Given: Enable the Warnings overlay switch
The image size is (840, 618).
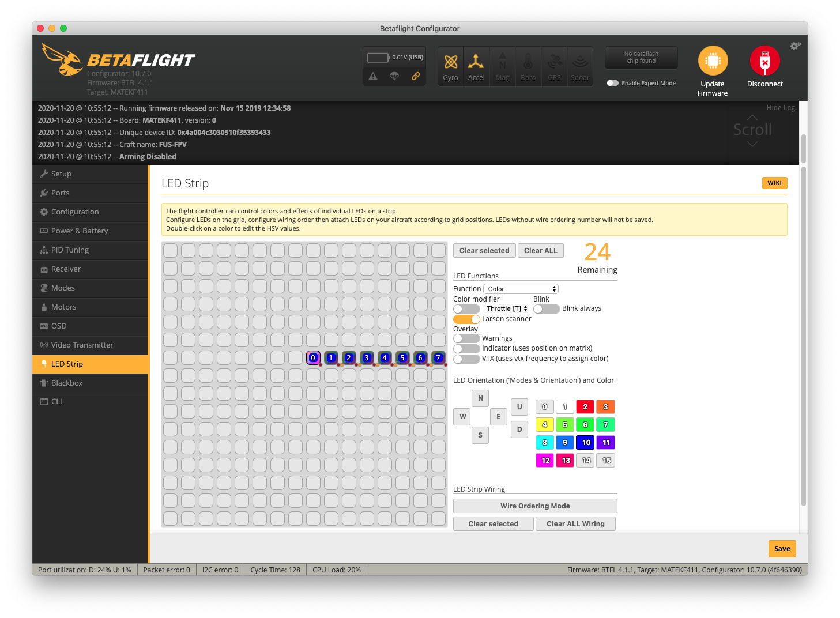Looking at the screenshot, I should tap(466, 338).
